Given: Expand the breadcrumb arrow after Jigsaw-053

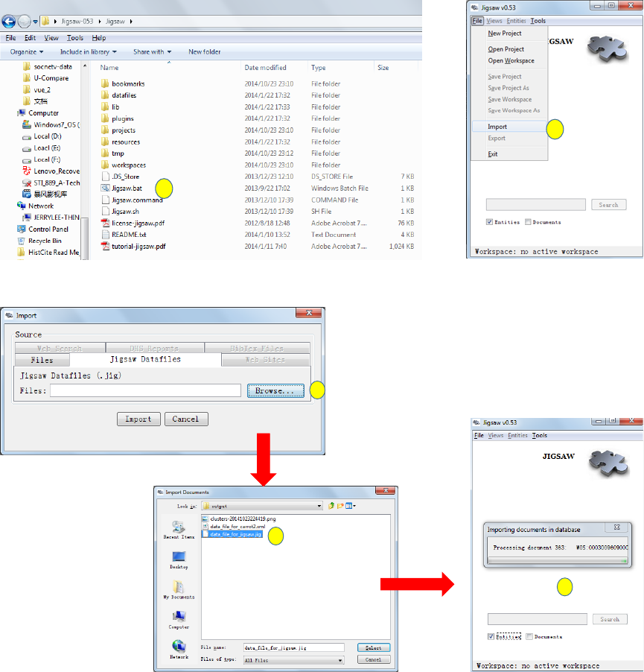Looking at the screenshot, I should point(99,22).
